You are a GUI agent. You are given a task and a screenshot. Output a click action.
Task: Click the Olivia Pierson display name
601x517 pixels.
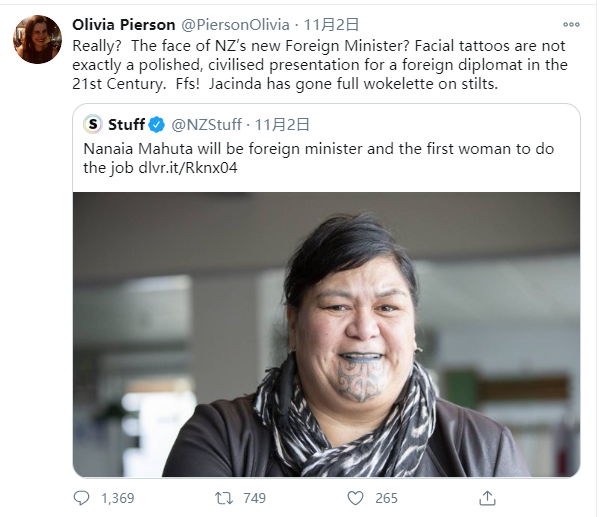[123, 24]
